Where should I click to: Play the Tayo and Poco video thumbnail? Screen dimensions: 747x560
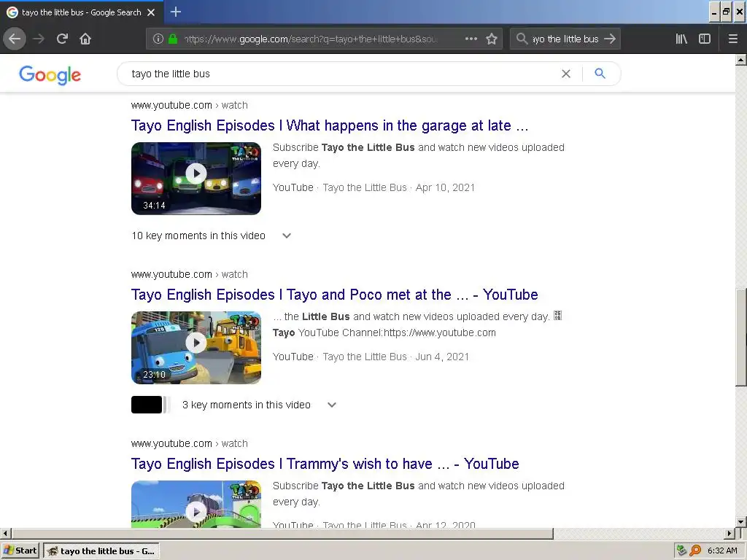[x=196, y=348]
